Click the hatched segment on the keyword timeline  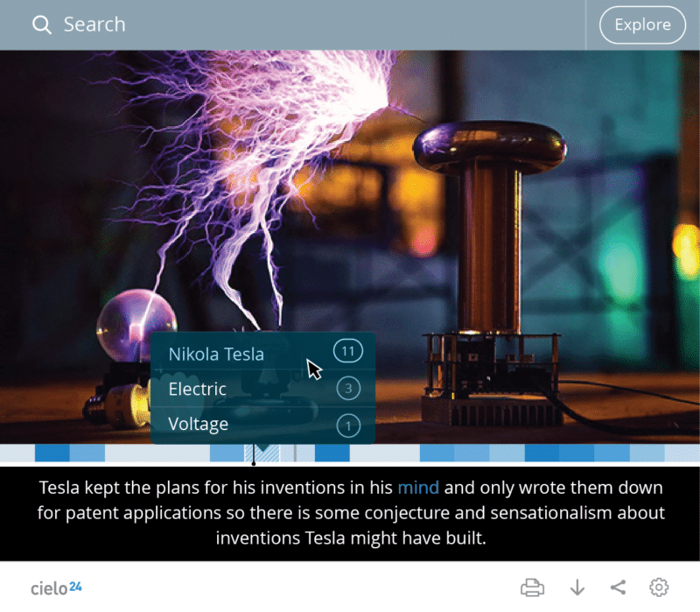262,453
